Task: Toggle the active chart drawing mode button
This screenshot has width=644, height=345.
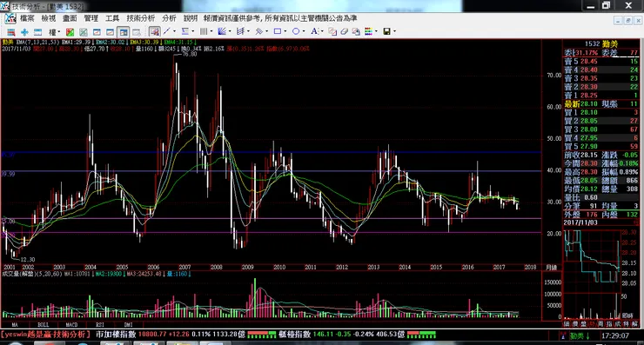Action: [x=154, y=32]
